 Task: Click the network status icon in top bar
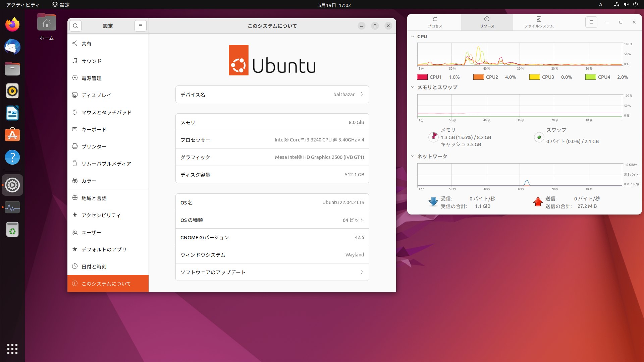[x=616, y=5]
